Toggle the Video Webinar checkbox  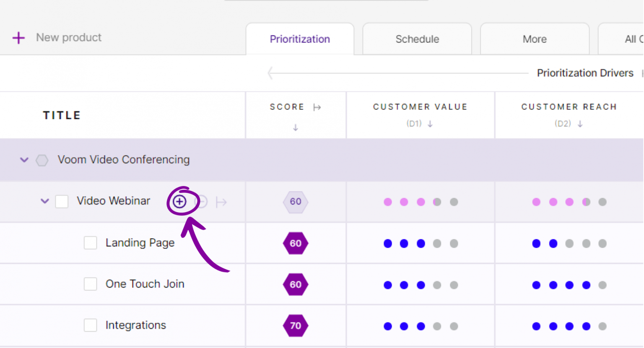(62, 201)
